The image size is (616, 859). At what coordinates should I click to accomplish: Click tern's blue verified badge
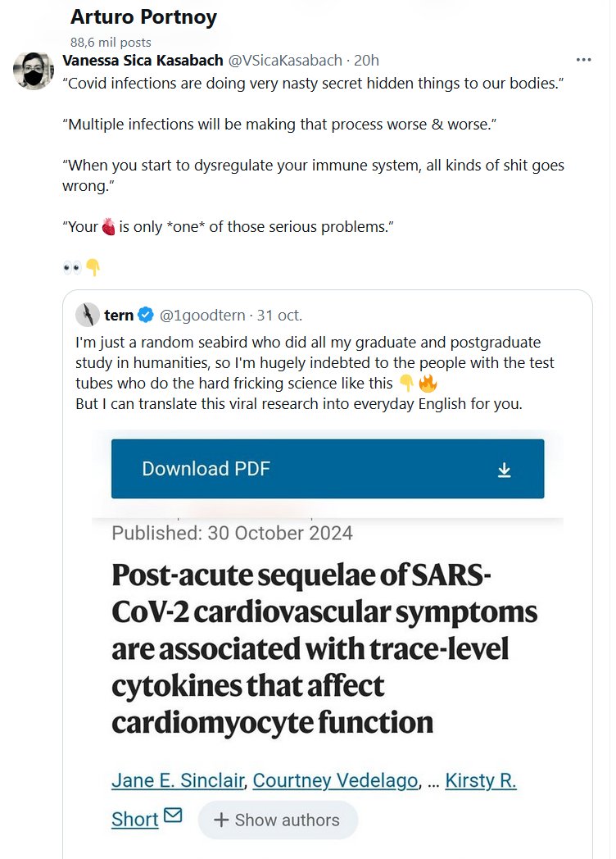click(x=145, y=315)
